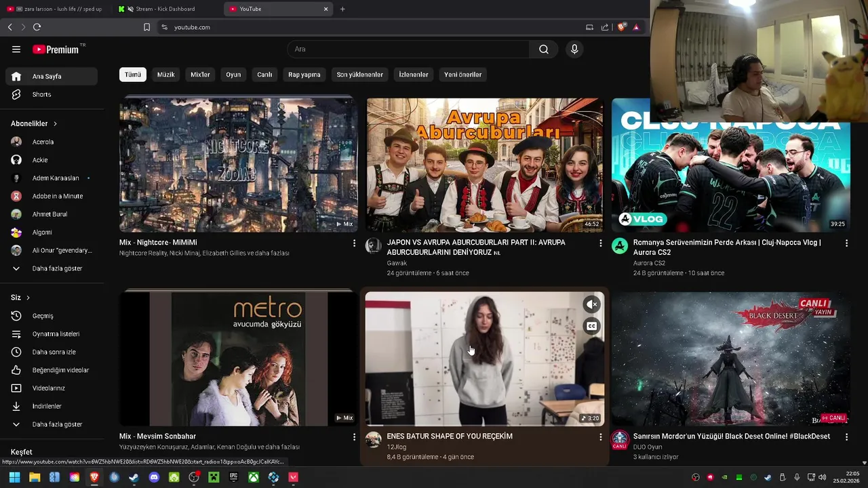Switch to Stream - Kick Dashboard tab

click(x=165, y=9)
